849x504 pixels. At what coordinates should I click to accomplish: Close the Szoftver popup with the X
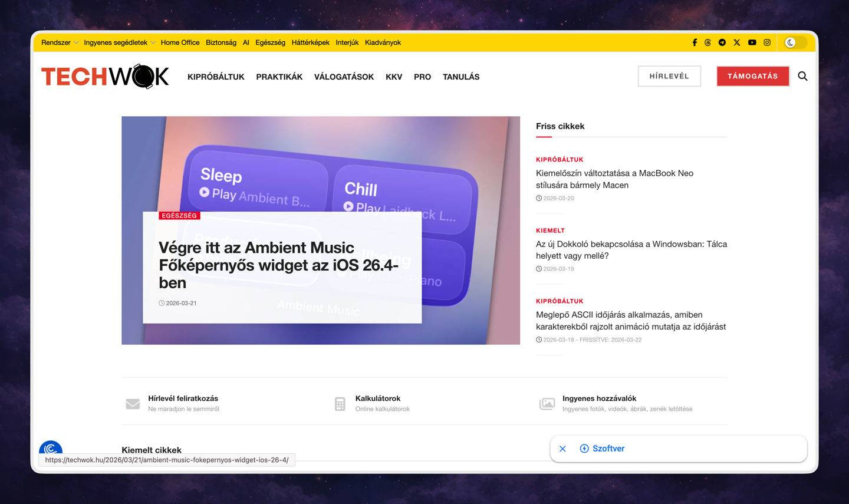[x=562, y=449]
